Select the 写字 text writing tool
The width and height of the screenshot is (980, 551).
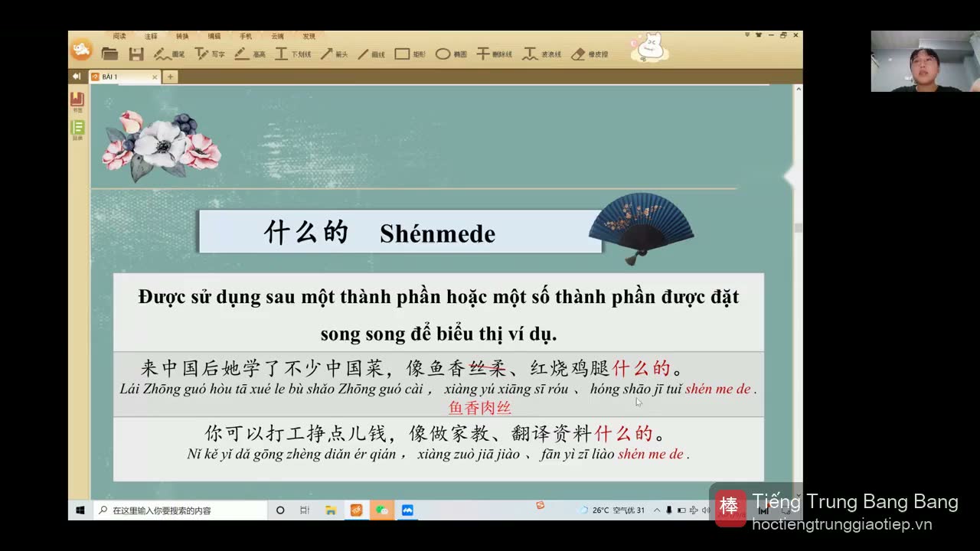click(x=209, y=54)
